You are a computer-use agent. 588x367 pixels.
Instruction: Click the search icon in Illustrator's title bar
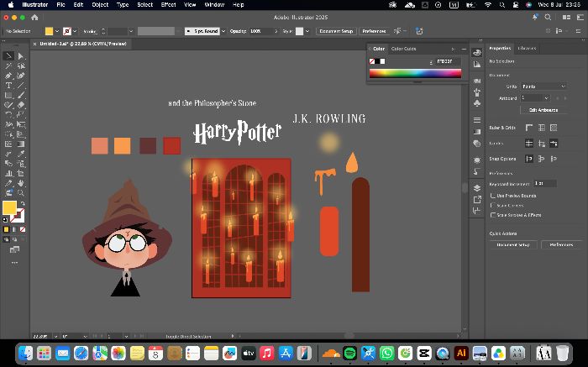548,18
